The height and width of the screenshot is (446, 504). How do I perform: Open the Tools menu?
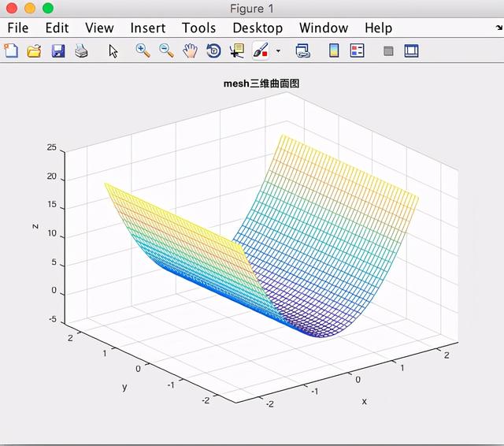click(198, 28)
